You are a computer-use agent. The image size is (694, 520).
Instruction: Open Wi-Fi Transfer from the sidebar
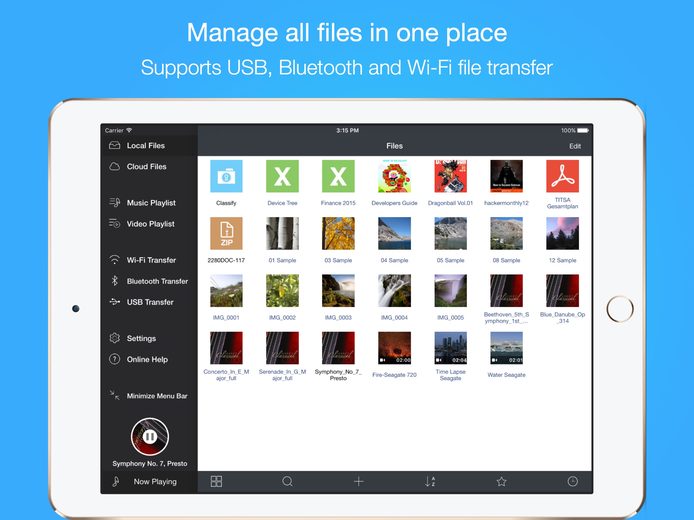pos(149,260)
